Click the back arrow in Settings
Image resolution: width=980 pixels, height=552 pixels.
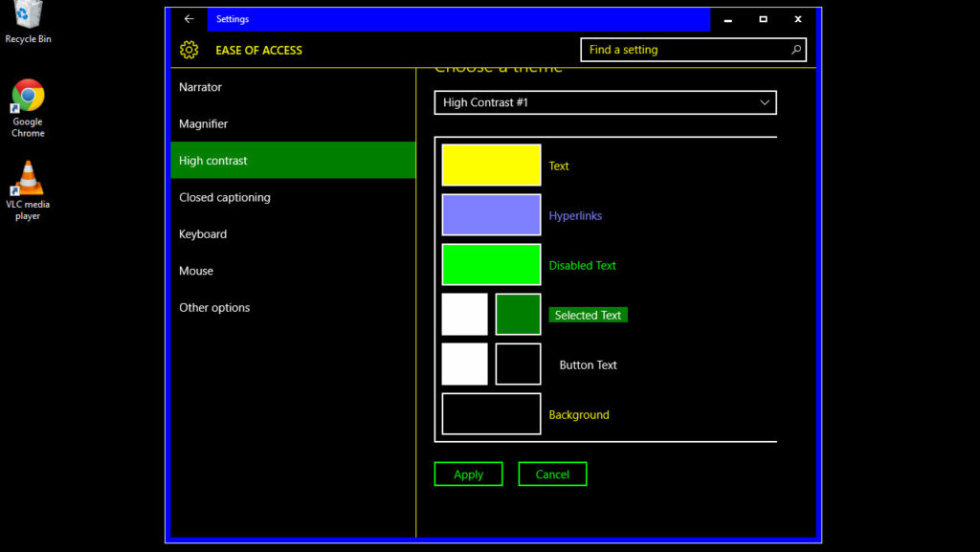click(x=189, y=18)
